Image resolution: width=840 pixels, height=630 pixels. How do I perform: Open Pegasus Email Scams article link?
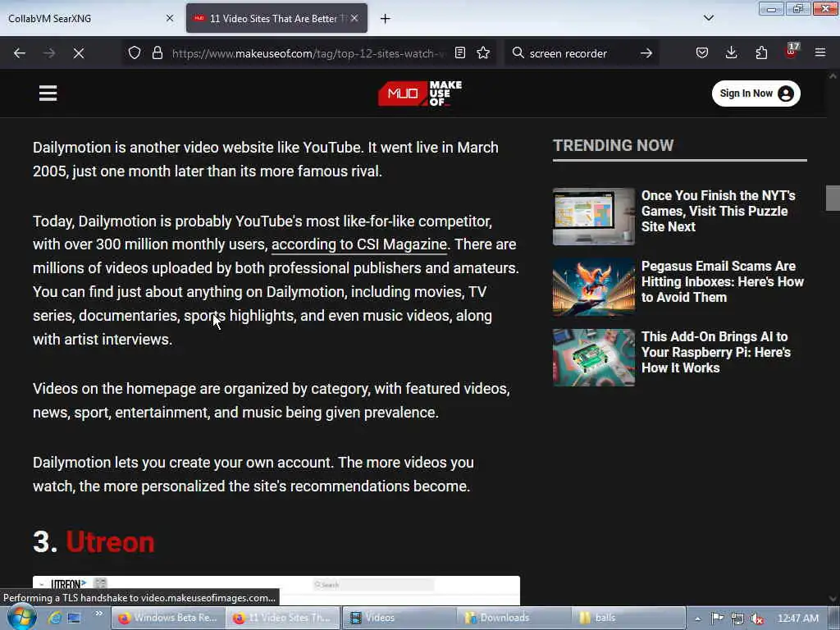(722, 282)
